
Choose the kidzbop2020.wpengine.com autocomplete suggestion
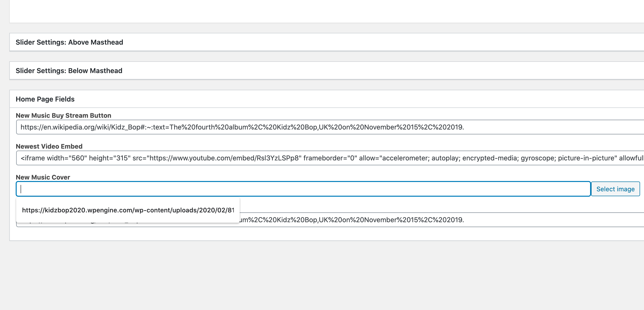pyautogui.click(x=128, y=210)
